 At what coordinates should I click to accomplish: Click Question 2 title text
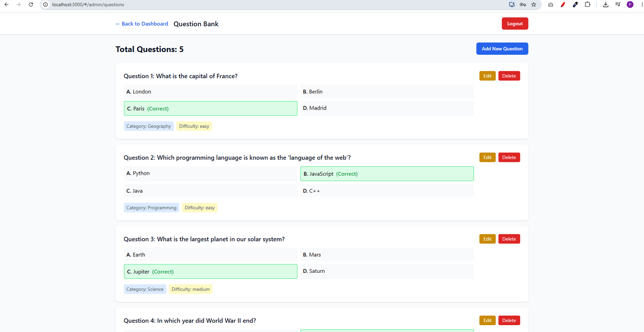[237, 158]
